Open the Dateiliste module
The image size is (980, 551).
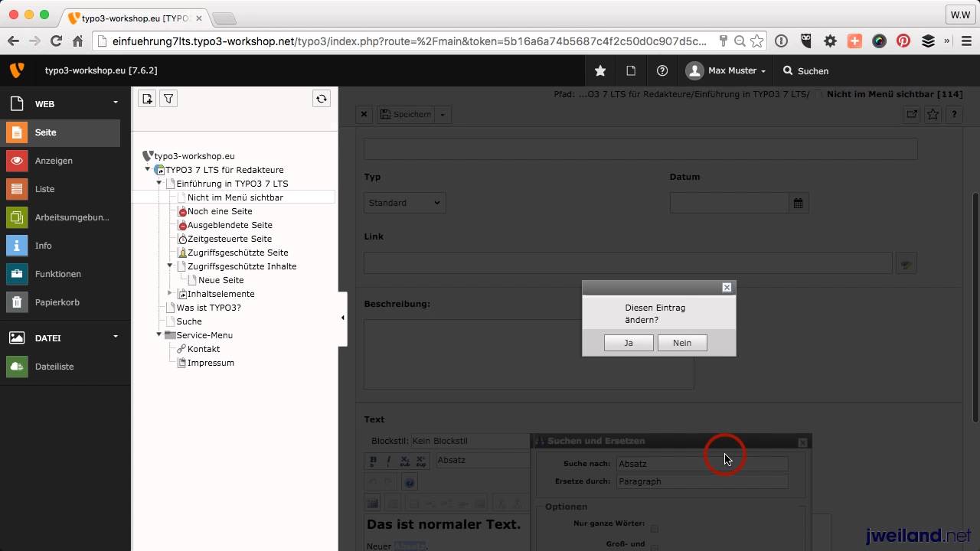pos(60,367)
